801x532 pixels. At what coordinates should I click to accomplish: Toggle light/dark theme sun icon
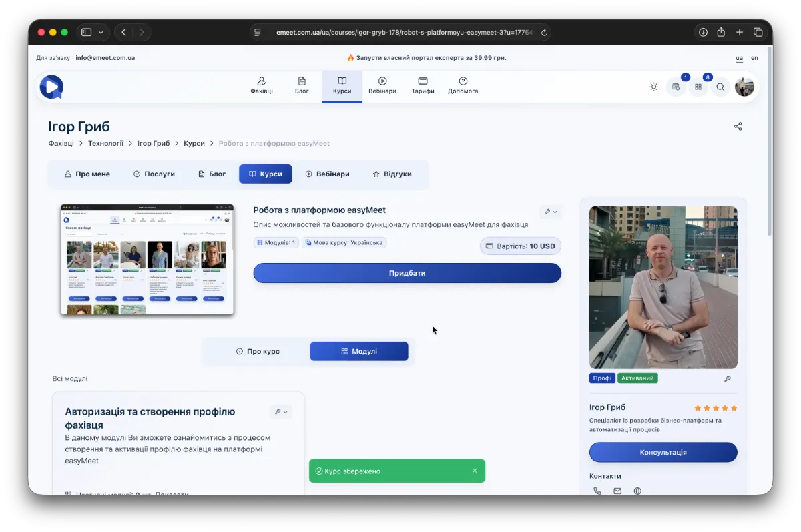click(x=653, y=87)
